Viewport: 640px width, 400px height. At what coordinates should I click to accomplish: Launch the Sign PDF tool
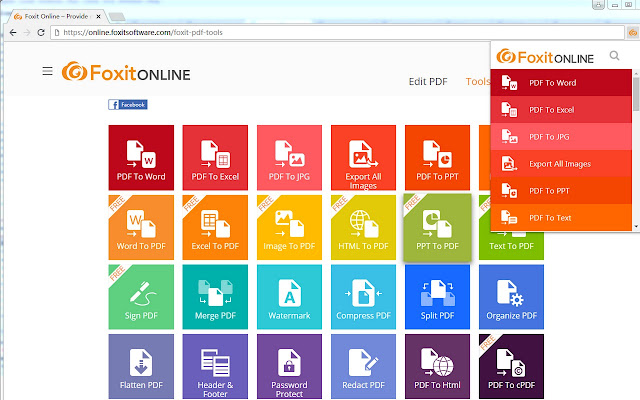[x=141, y=297]
